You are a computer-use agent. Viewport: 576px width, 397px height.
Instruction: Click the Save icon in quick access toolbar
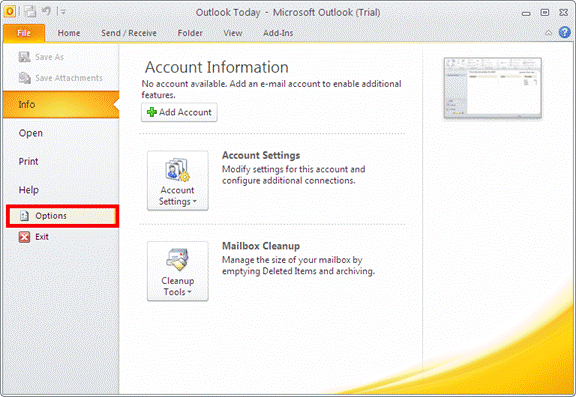click(30, 11)
